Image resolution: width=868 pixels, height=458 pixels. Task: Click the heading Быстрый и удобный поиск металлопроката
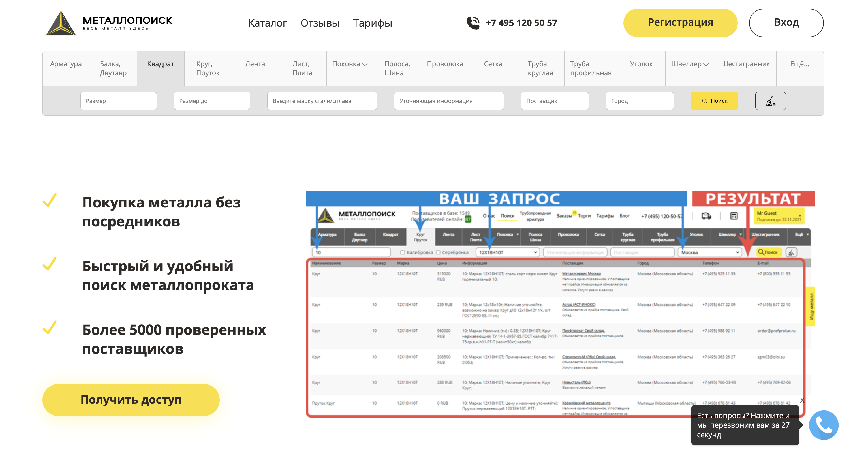pos(168,276)
